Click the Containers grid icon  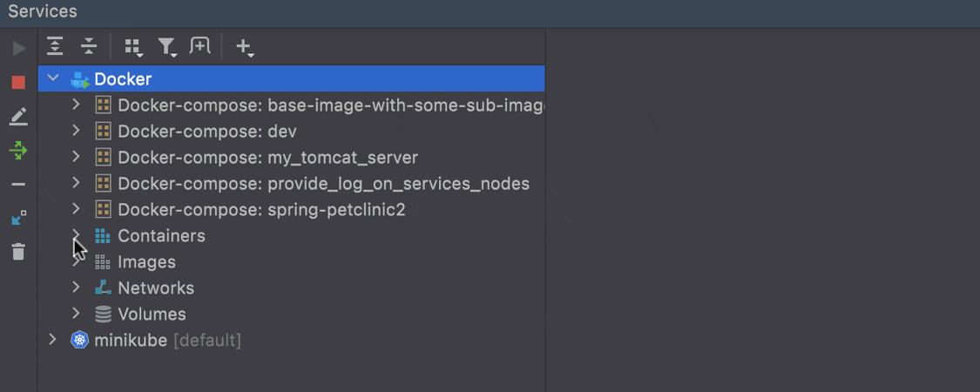point(103,236)
